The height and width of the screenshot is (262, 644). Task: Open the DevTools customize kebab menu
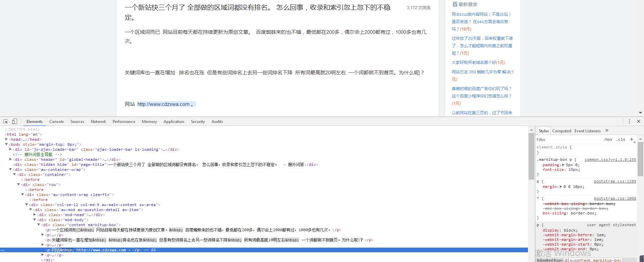coord(629,122)
